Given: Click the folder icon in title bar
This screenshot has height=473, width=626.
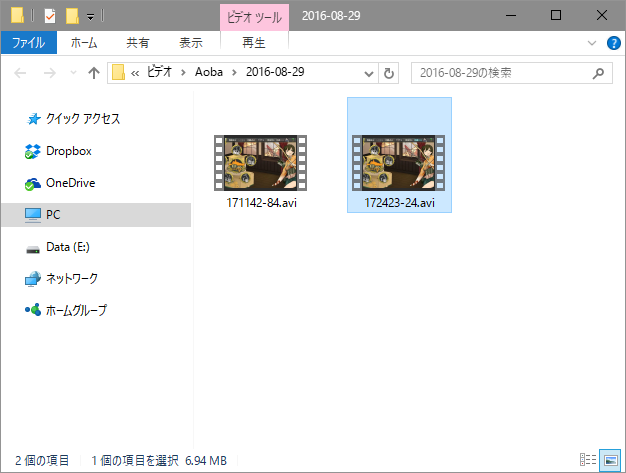Looking at the screenshot, I should [17, 15].
